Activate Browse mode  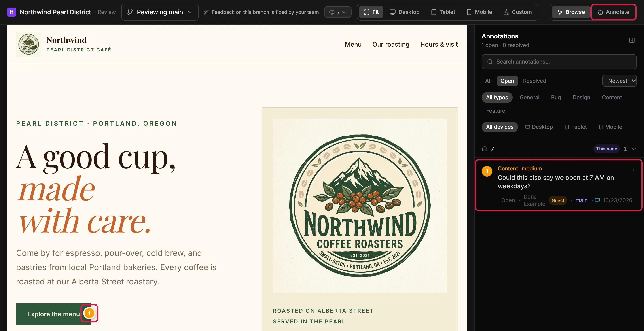pos(571,12)
